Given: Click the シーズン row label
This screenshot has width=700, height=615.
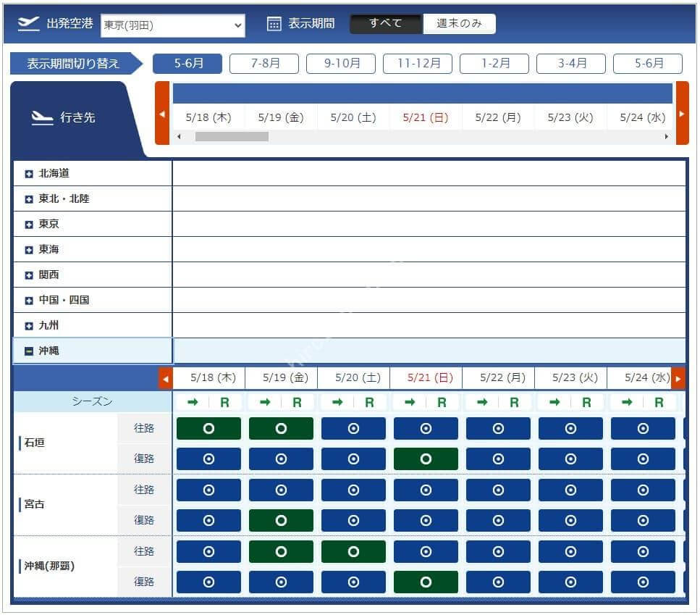Looking at the screenshot, I should point(92,401).
